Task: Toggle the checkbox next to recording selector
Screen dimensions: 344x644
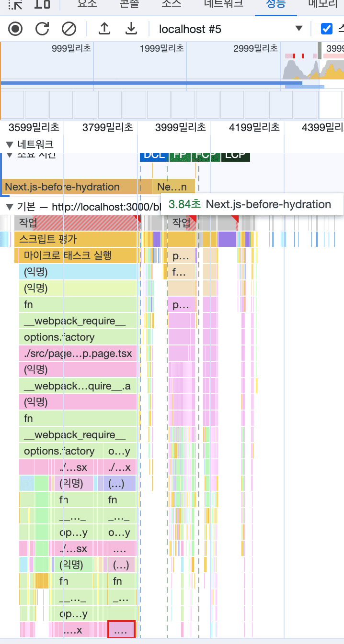Action: coord(327,29)
